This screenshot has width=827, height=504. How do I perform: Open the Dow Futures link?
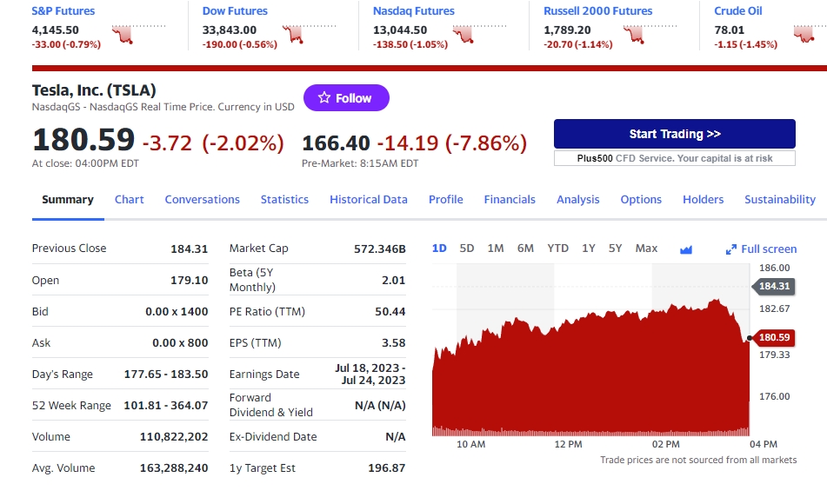point(235,11)
